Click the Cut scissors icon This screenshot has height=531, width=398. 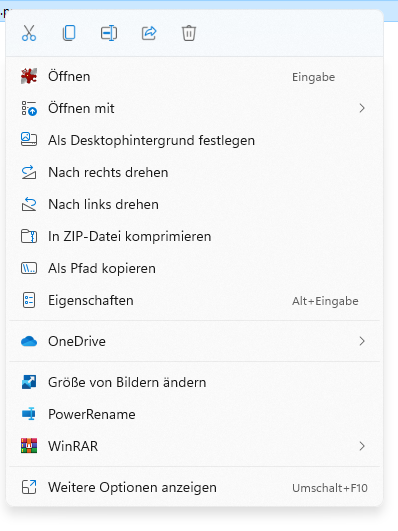[x=29, y=33]
